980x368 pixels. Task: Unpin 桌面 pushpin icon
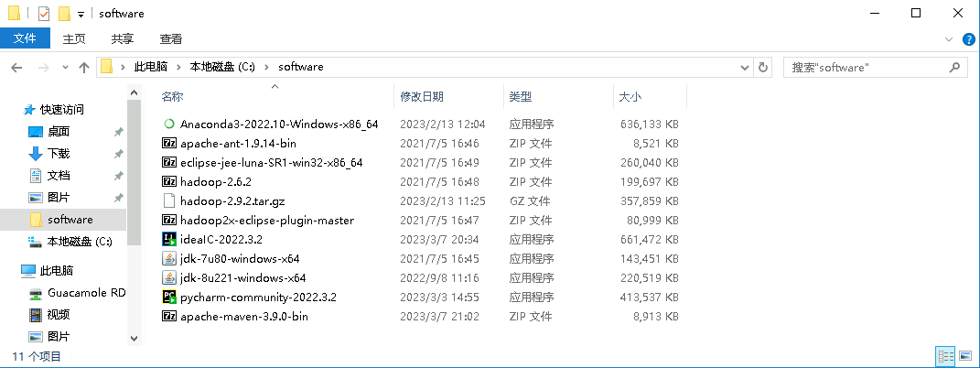(118, 132)
